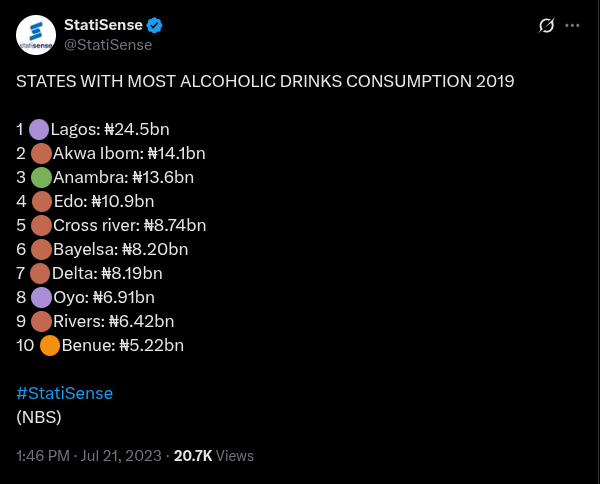Click the purple circle beside Oyo
The image size is (600, 484).
click(41, 297)
